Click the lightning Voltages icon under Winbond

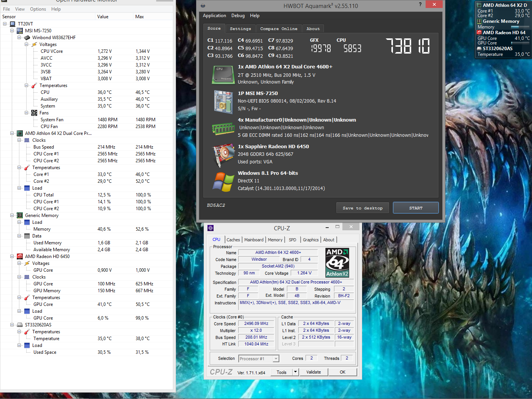tap(34, 44)
